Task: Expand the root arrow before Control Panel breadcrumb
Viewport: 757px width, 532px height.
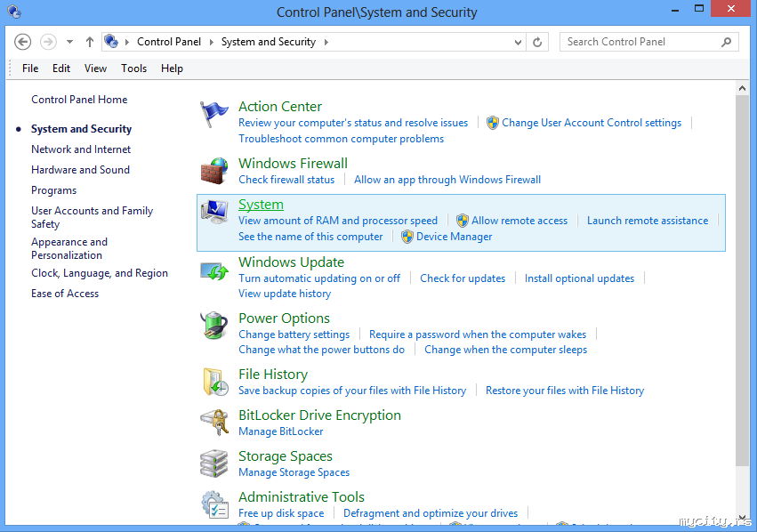Action: tap(127, 42)
